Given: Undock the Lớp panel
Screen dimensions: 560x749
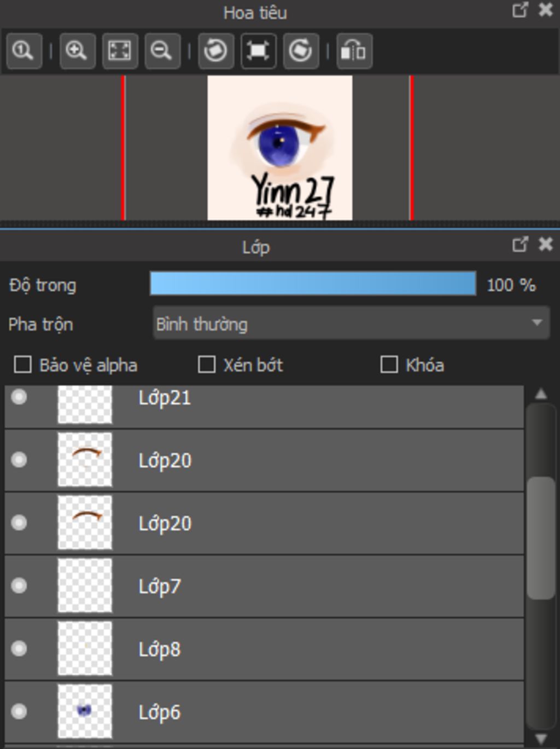Looking at the screenshot, I should point(520,244).
